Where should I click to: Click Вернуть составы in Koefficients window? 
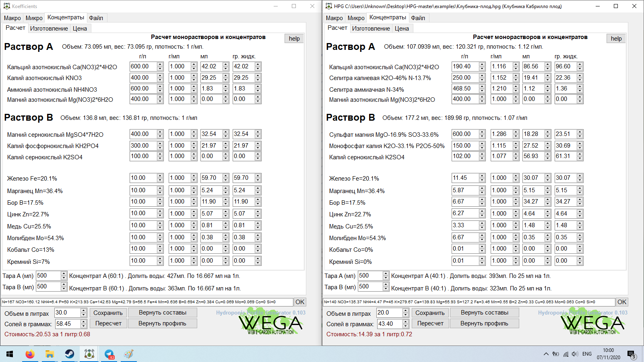click(x=163, y=313)
